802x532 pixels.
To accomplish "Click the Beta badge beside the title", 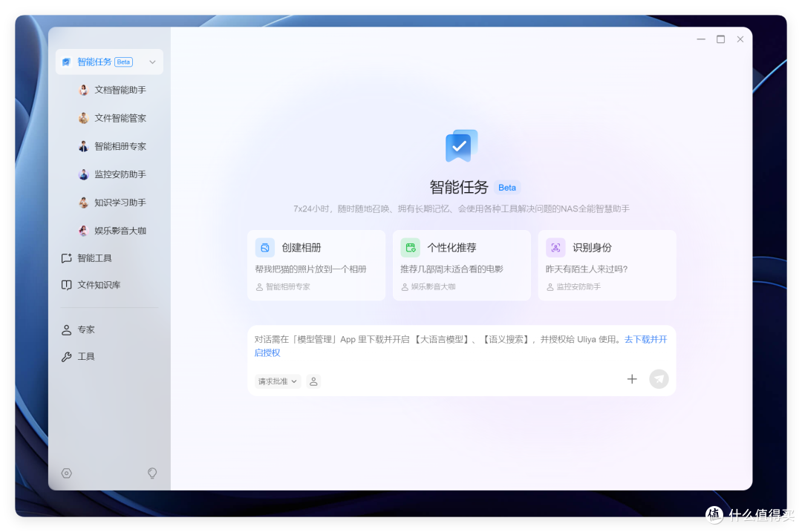I will (x=507, y=188).
